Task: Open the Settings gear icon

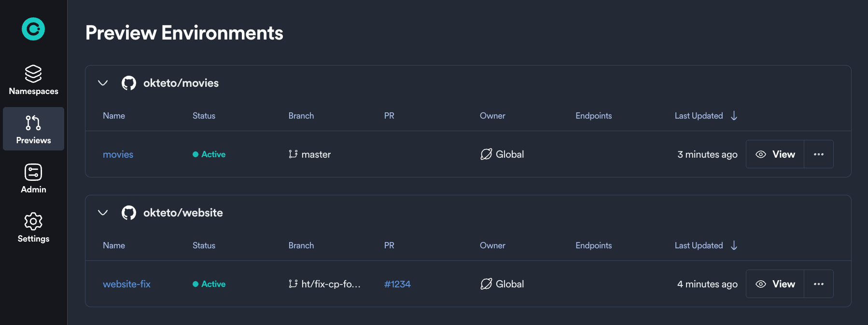Action: tap(33, 220)
